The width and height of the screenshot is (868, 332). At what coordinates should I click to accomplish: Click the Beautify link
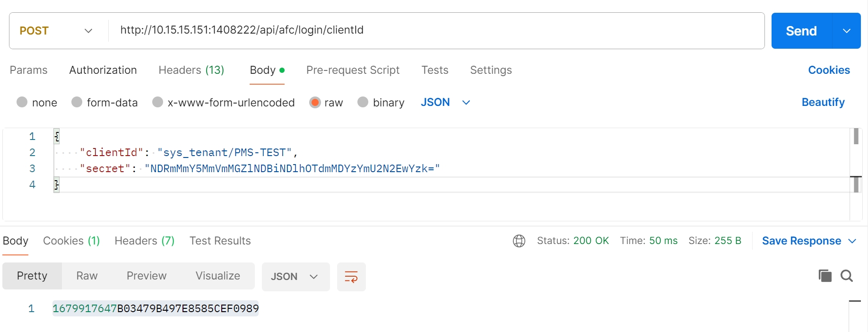click(823, 102)
